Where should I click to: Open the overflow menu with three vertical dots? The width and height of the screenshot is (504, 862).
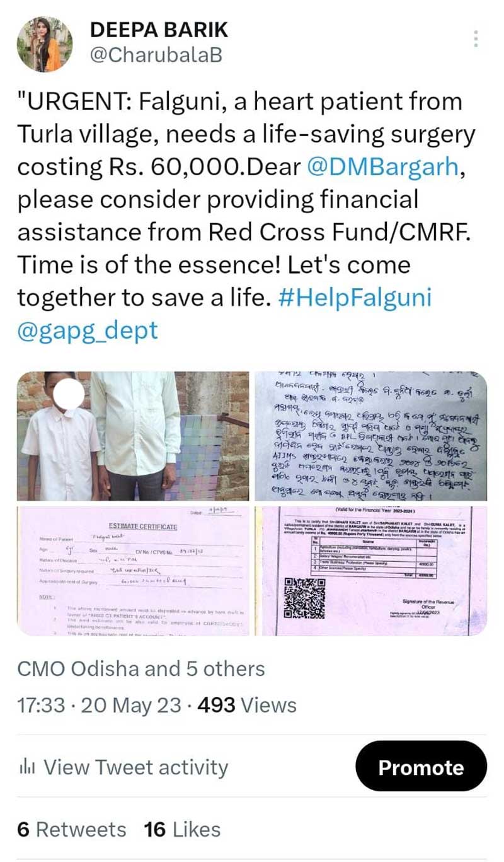pyautogui.click(x=476, y=38)
